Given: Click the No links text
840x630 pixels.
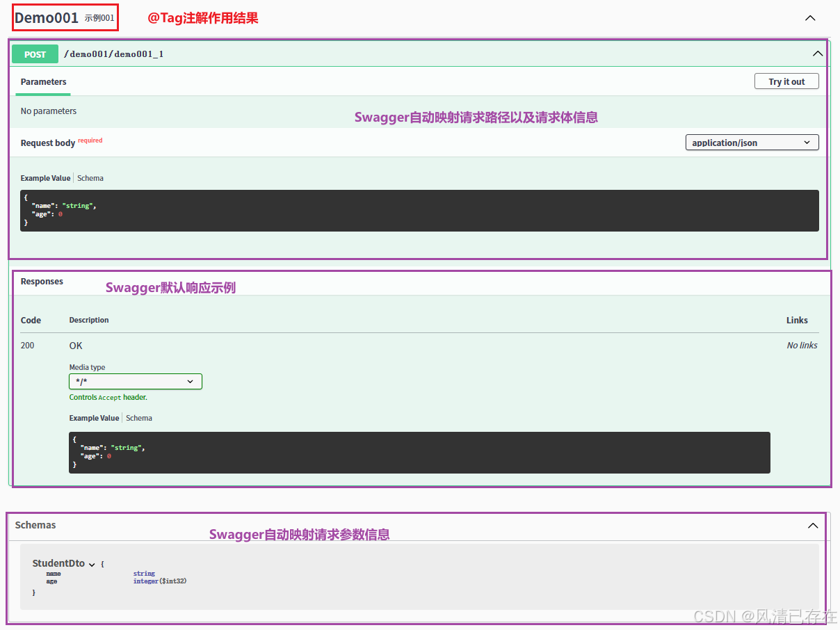Looking at the screenshot, I should 802,346.
